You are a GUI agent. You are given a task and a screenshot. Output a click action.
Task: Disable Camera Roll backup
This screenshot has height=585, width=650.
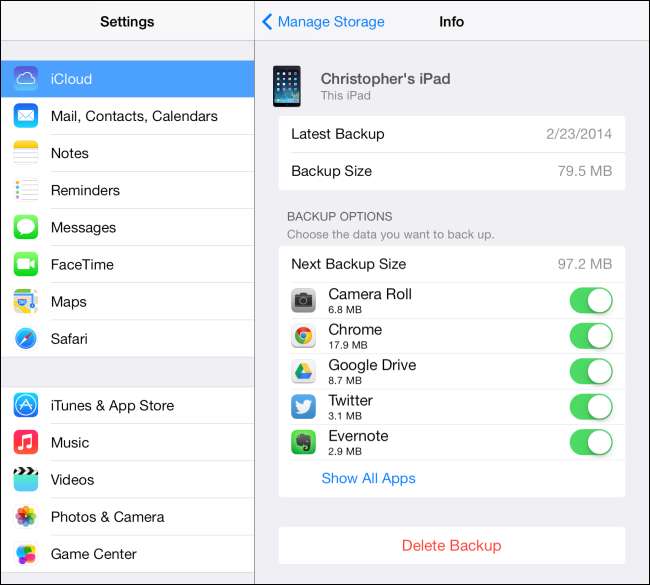[x=591, y=300]
